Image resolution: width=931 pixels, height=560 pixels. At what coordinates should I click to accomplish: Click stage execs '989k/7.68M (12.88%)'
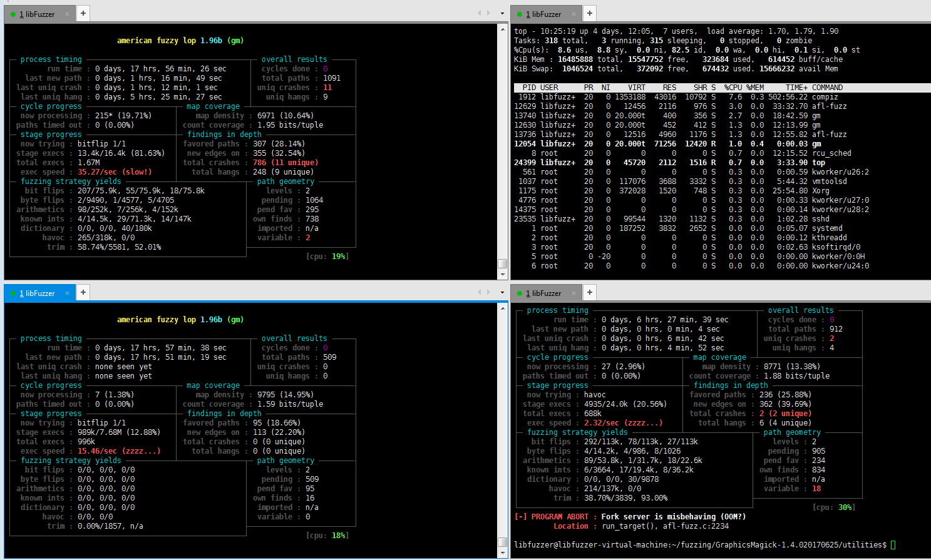tap(119, 432)
